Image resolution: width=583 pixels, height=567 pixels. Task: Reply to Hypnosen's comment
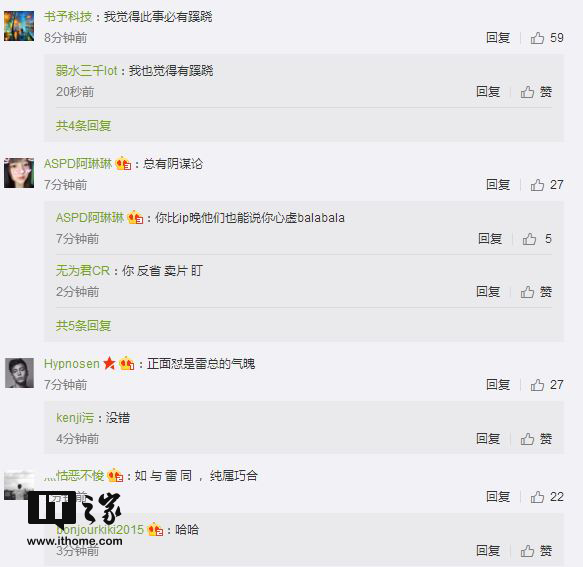coord(498,384)
